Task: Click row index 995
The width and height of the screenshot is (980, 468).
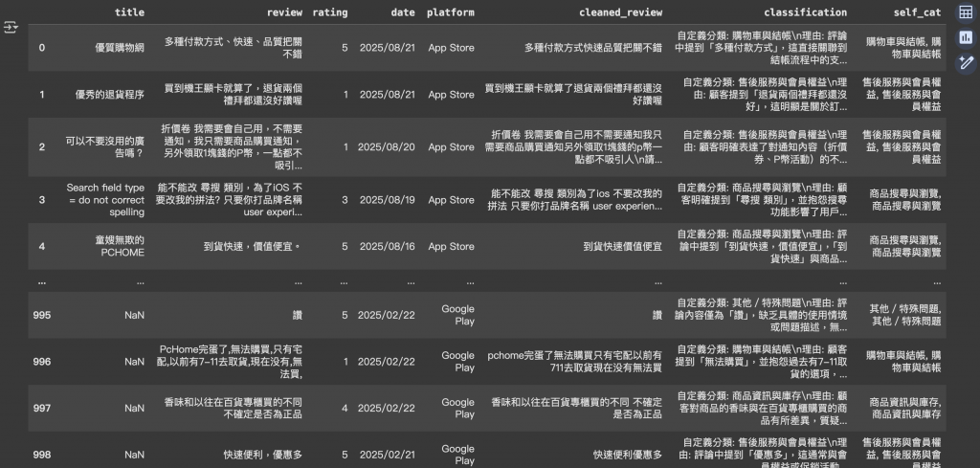Action: click(x=42, y=315)
